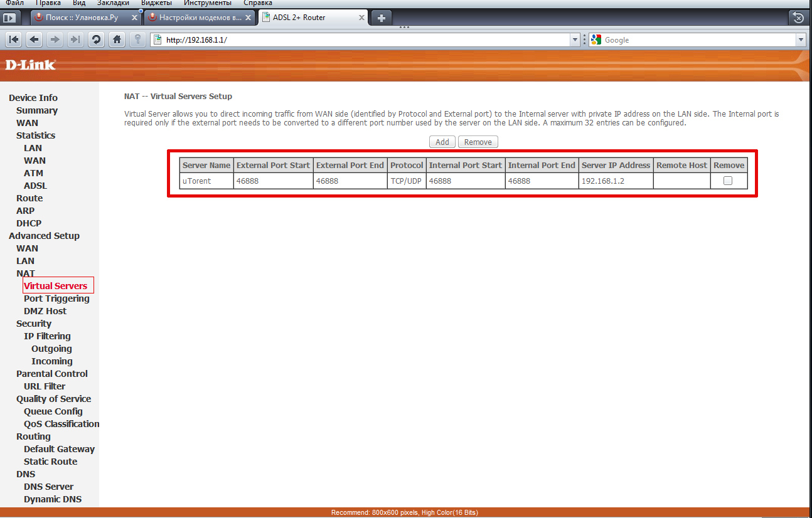Screen dimensions: 812x518
Task: Open the IP Filtering page
Action: click(47, 336)
